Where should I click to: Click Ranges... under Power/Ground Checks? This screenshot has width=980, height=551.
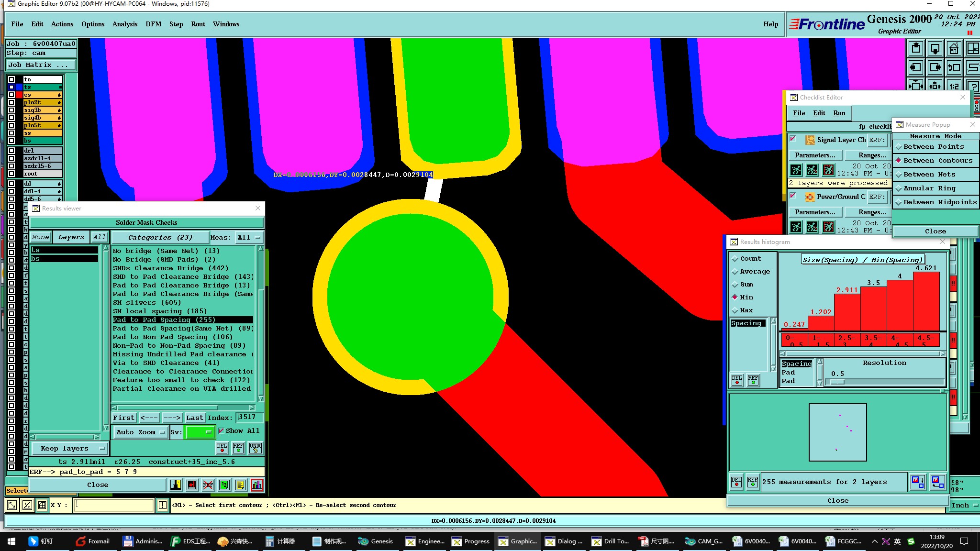pos(872,212)
